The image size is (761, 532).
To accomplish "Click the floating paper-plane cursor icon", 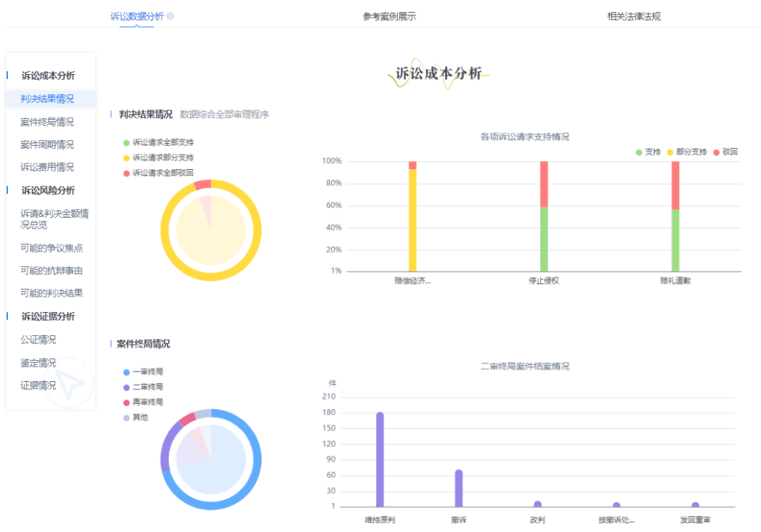I will pyautogui.click(x=70, y=382).
